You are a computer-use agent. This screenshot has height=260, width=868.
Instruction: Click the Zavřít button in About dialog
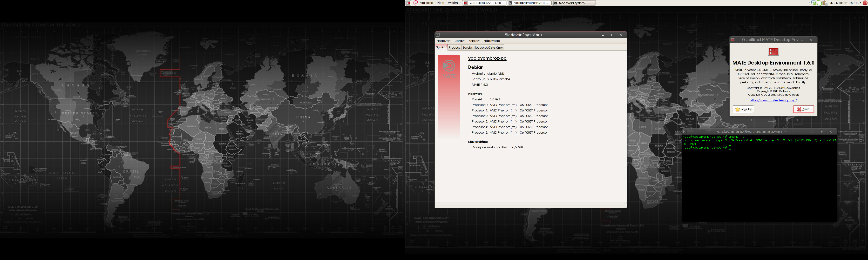pos(803,109)
